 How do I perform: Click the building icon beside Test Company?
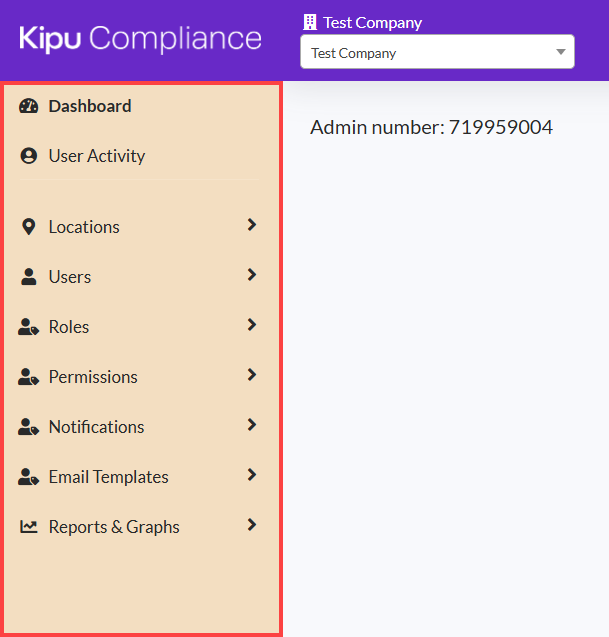[x=309, y=22]
